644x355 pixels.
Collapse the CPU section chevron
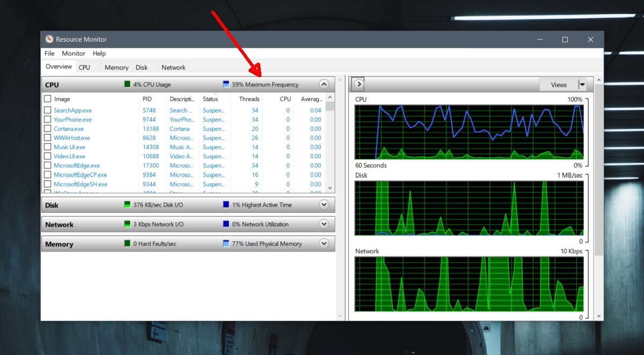[x=324, y=84]
